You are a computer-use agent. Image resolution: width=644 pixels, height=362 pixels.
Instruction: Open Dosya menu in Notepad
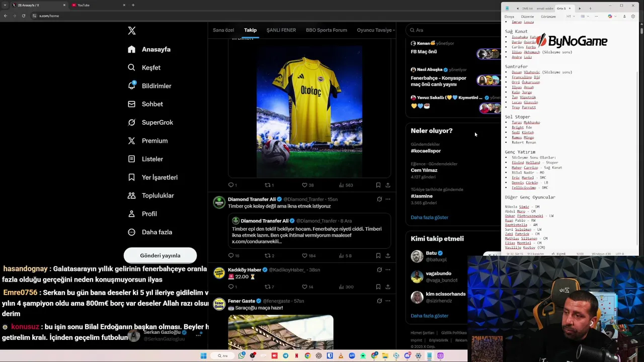click(x=509, y=17)
